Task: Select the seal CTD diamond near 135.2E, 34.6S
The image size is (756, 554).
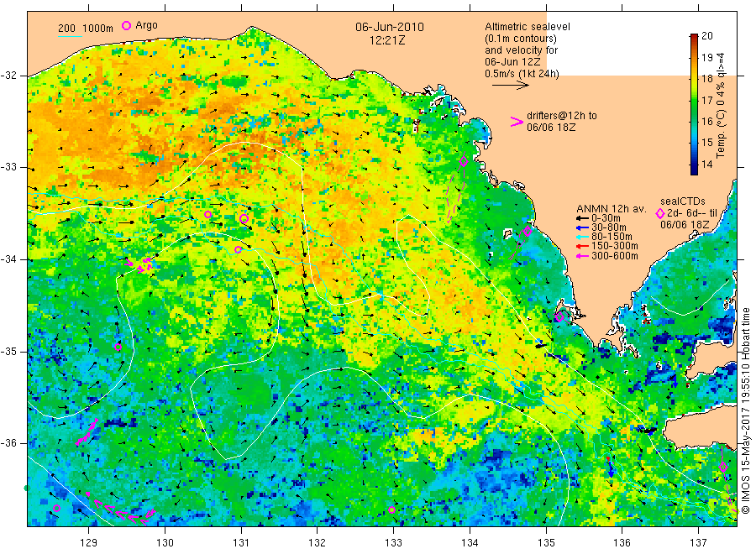Action: point(559,316)
